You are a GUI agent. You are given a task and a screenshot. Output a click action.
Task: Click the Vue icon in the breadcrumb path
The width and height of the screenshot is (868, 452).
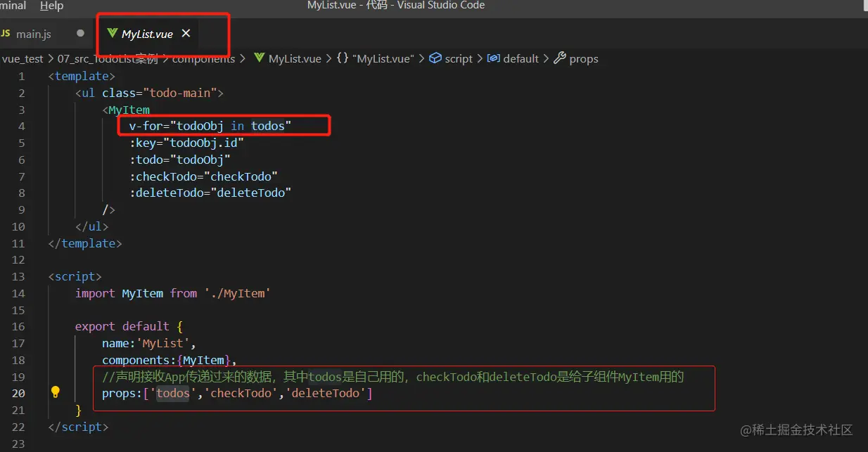[259, 58]
